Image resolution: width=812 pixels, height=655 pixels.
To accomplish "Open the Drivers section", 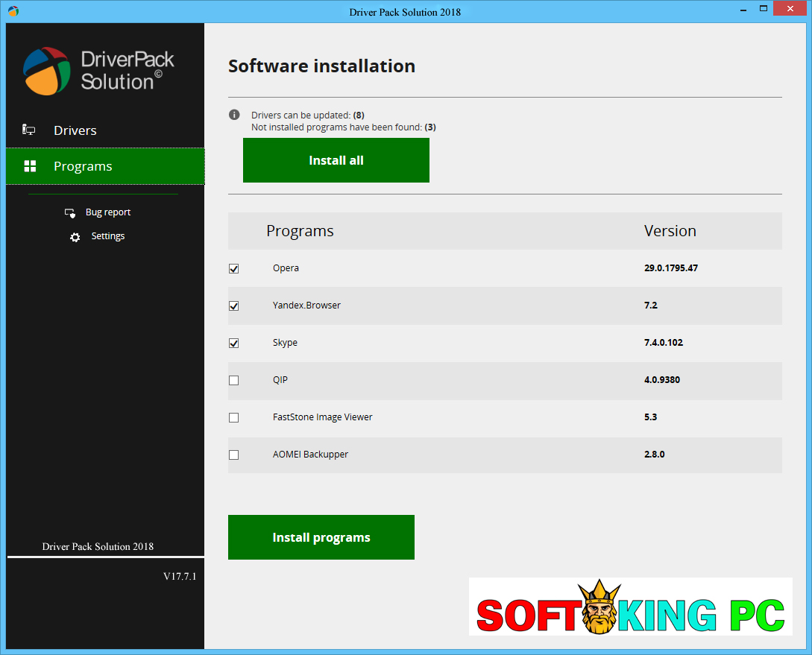I will pyautogui.click(x=105, y=130).
